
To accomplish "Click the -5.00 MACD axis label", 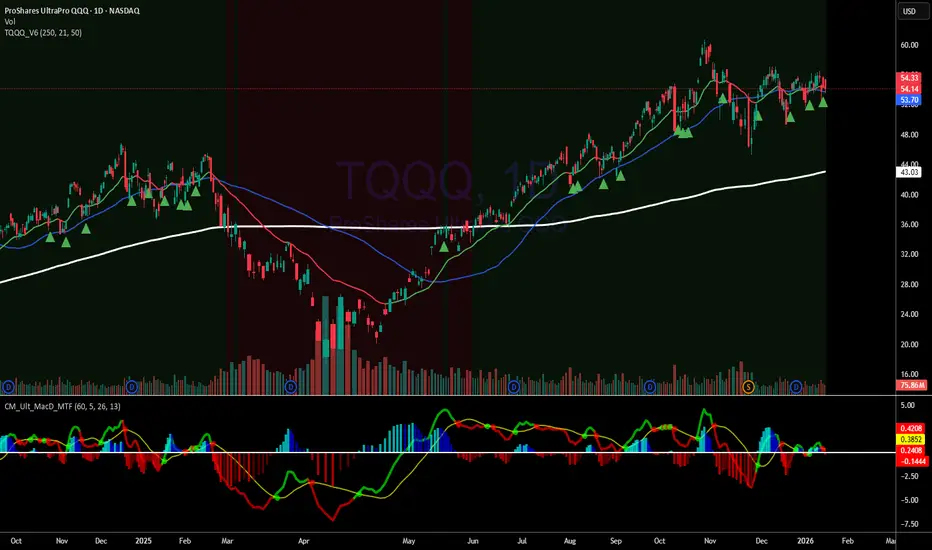I will pos(909,500).
